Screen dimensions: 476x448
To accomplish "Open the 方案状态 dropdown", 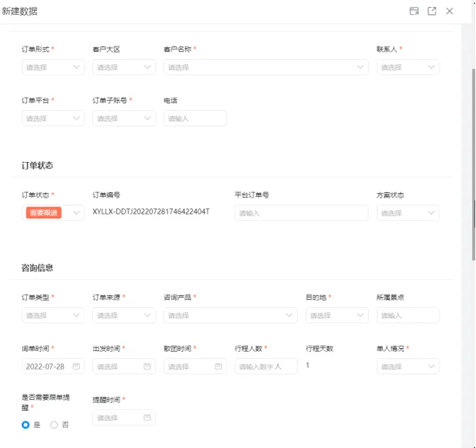I will (408, 213).
